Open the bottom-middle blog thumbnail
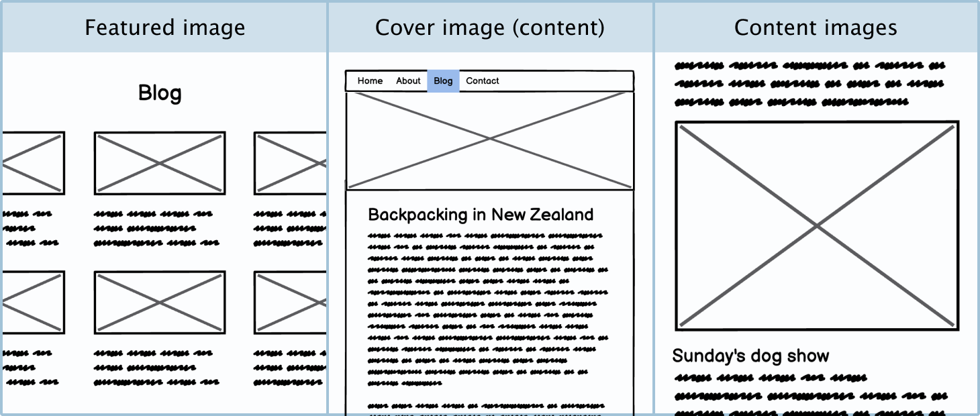Screen dimensions: 980x416 click(160, 303)
